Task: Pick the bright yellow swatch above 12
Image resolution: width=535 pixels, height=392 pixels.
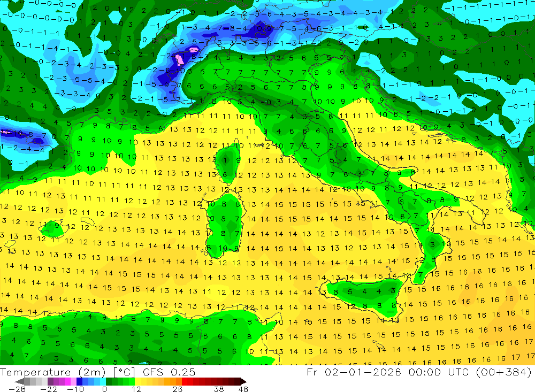Action: pos(137,381)
